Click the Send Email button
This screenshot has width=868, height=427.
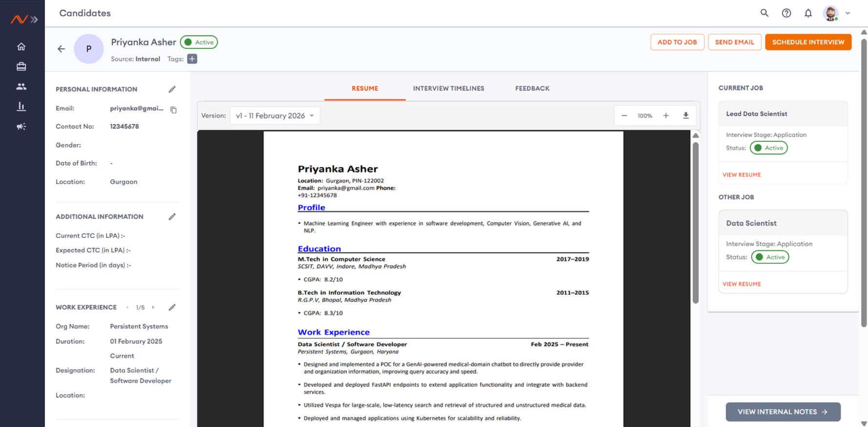tap(735, 42)
